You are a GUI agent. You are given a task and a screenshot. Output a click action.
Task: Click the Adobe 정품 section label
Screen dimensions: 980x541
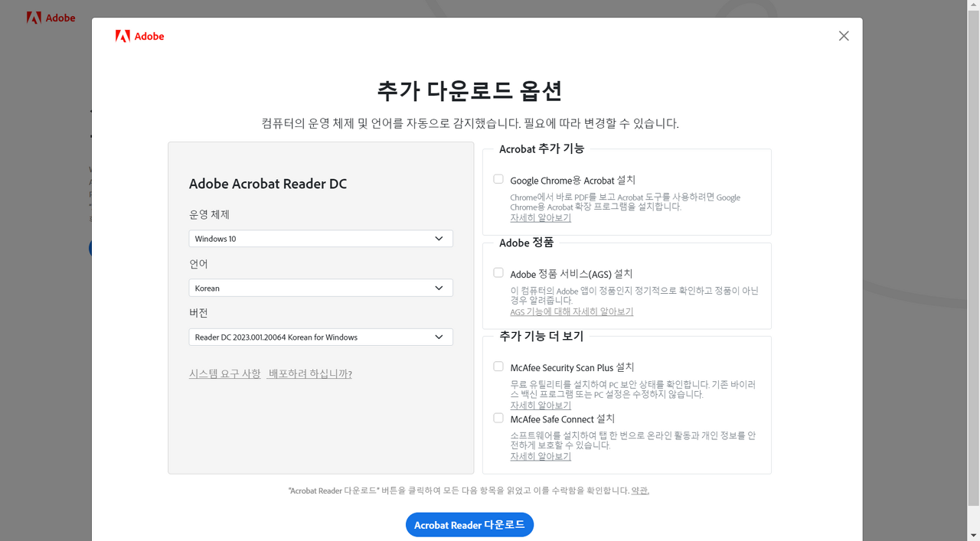coord(526,243)
